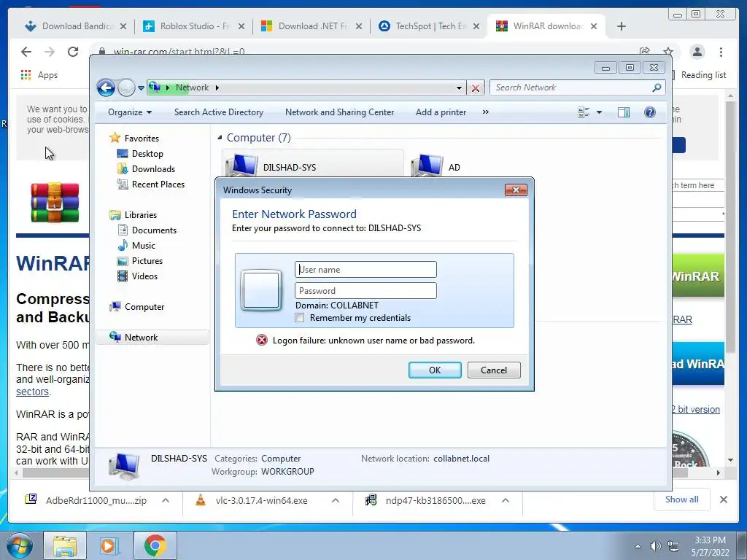Open Downloads folder in Favorites
747x560 pixels.
[153, 169]
